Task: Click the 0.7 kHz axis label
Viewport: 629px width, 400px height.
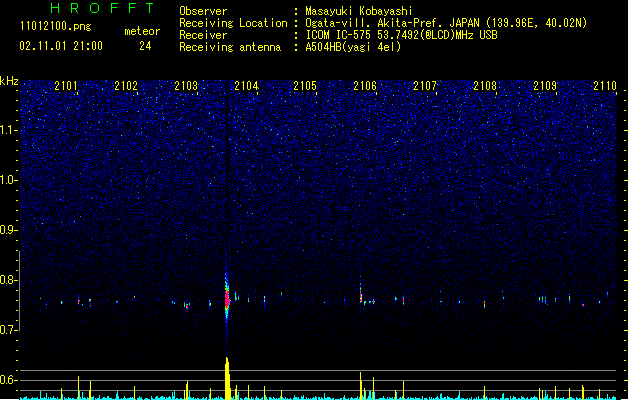Action: [x=9, y=330]
